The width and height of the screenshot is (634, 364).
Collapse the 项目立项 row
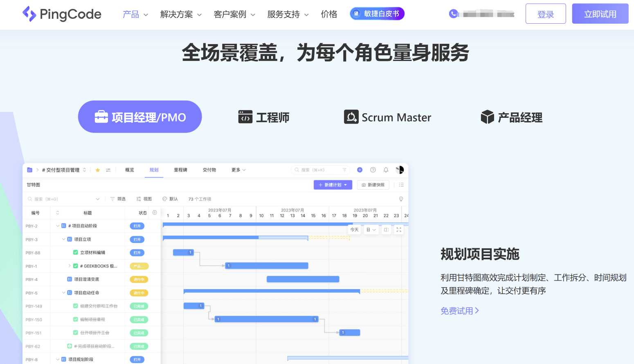(x=63, y=239)
